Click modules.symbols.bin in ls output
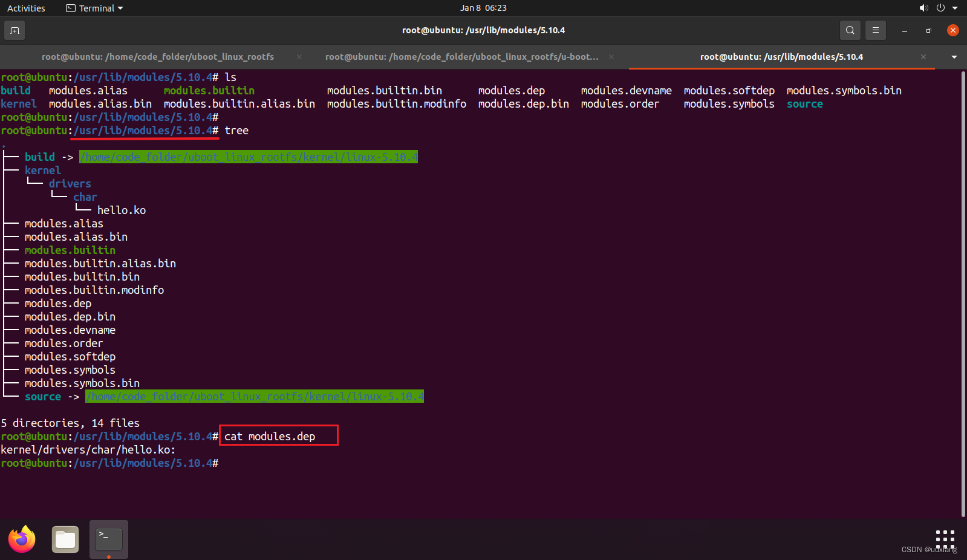The image size is (967, 560). 844,91
